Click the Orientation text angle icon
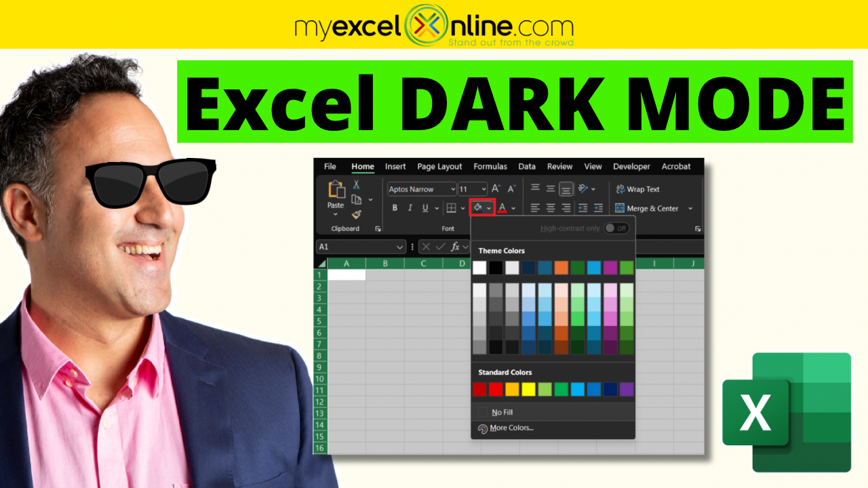The image size is (868, 488). [583, 188]
